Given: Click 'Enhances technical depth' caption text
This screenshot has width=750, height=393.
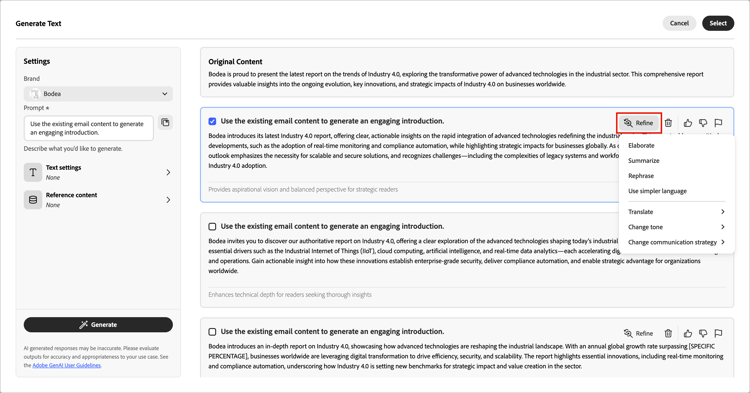Looking at the screenshot, I should (x=290, y=295).
